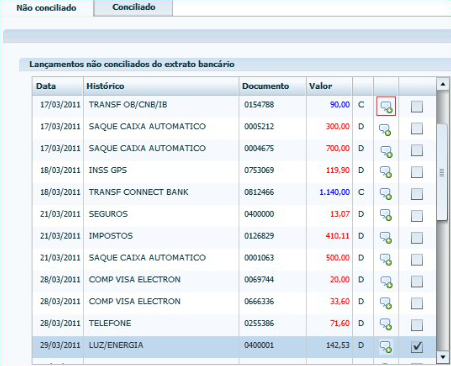Click document number 0126829

(x=259, y=236)
